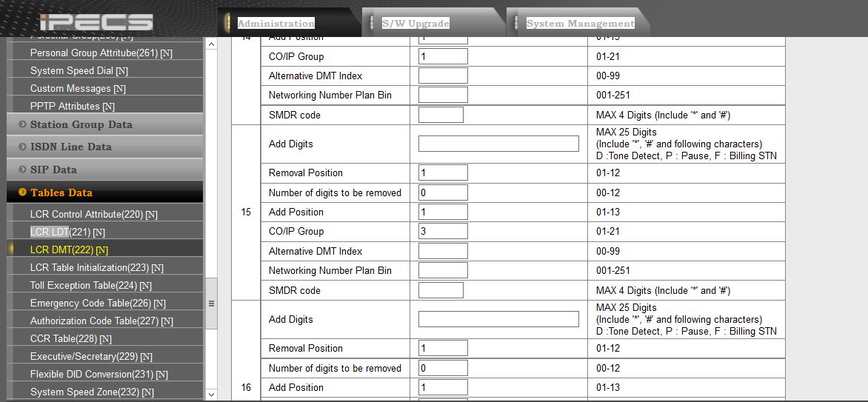
Task: Click the Add Digits field for index 15
Action: coord(498,144)
